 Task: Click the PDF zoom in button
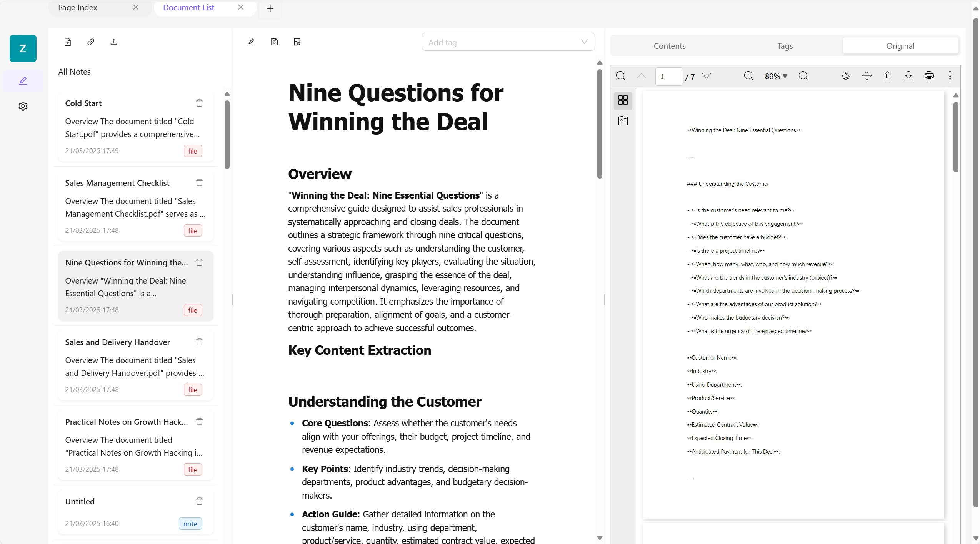pos(803,76)
